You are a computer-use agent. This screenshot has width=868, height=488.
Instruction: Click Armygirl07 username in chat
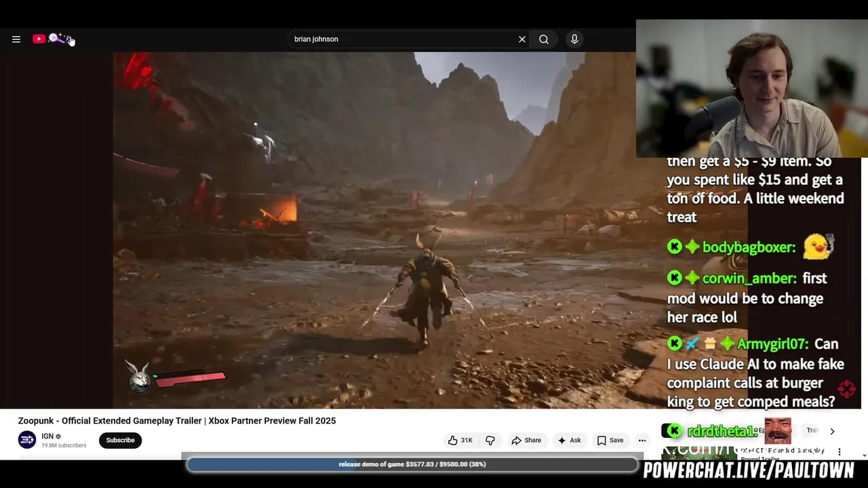[773, 344]
